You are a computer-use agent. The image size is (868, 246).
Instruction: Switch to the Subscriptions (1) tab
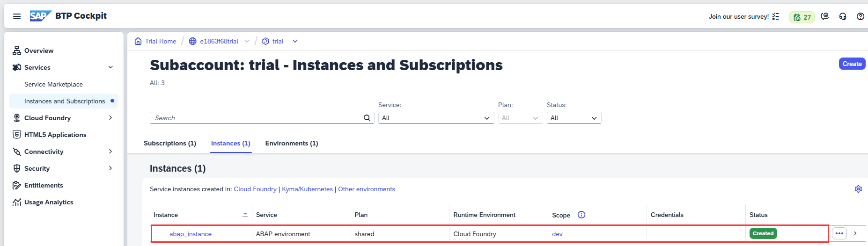pyautogui.click(x=170, y=143)
